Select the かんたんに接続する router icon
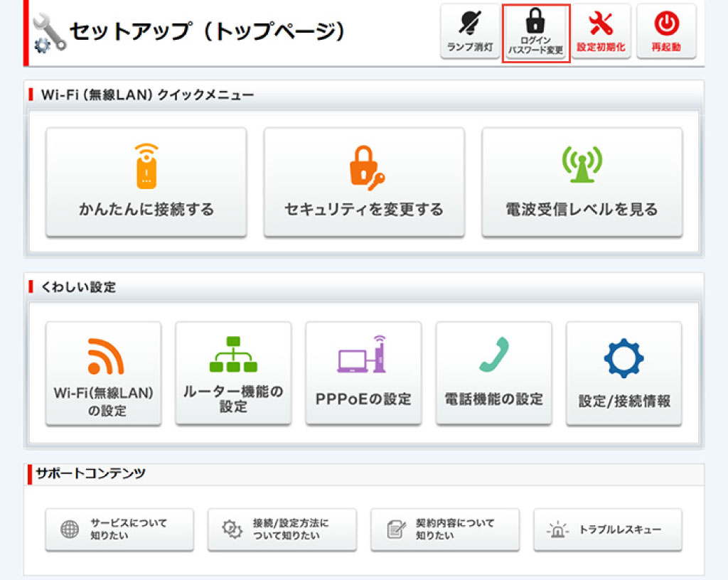The image size is (728, 580). (146, 166)
